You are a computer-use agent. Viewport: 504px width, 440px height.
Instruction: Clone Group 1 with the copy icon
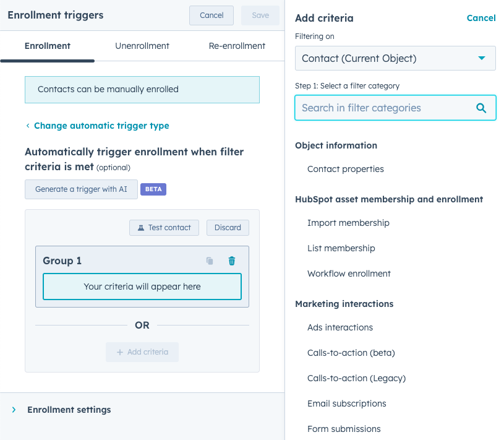(210, 261)
